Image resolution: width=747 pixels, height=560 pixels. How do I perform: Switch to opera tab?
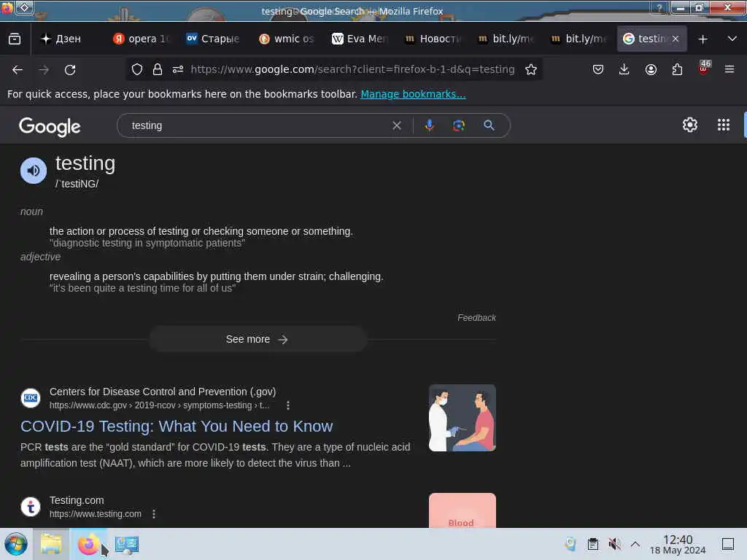(141, 39)
